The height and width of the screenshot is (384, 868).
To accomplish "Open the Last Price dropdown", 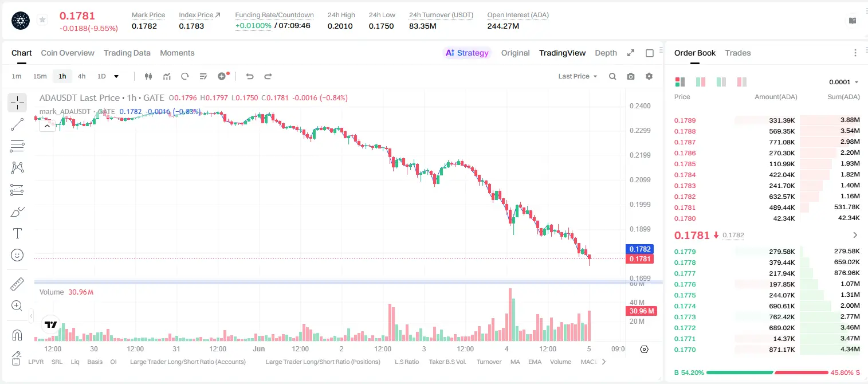I will (578, 76).
